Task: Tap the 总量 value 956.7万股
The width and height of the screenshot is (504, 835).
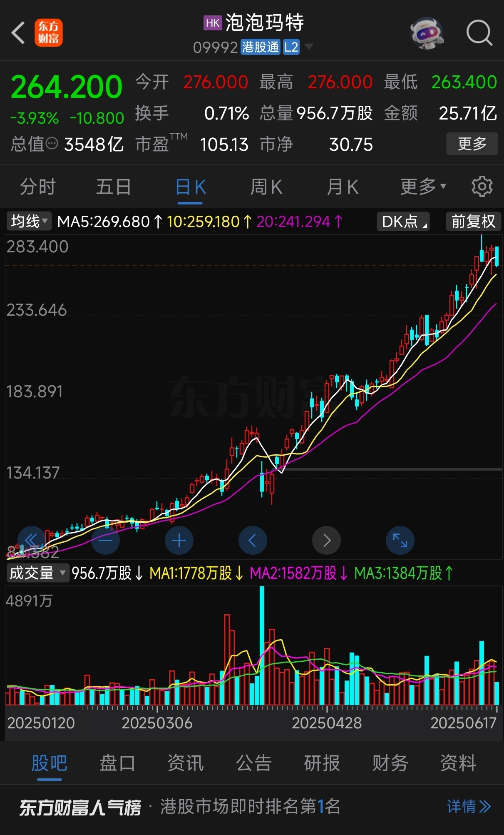Action: pos(335,113)
